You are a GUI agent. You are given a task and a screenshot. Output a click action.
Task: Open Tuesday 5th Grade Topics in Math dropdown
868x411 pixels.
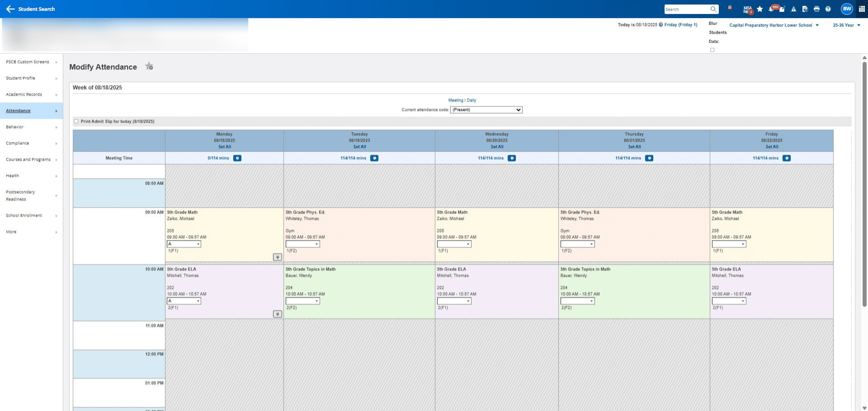tap(302, 301)
